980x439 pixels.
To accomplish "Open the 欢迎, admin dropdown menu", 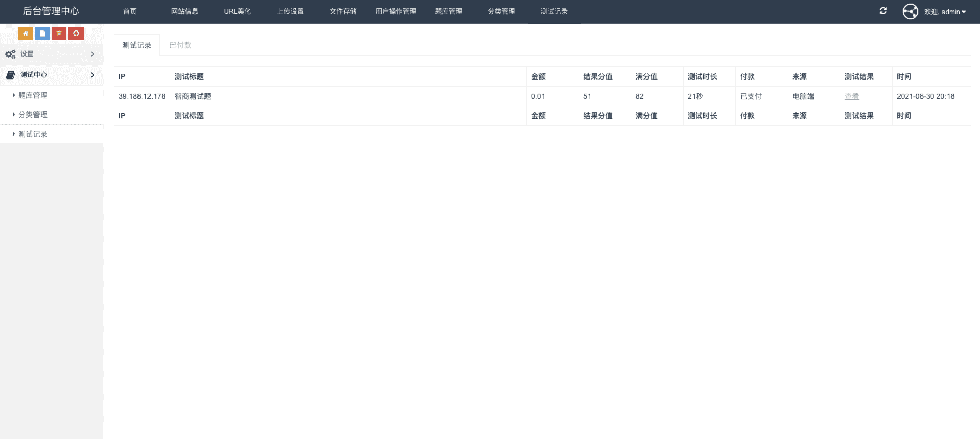I will (x=945, y=12).
